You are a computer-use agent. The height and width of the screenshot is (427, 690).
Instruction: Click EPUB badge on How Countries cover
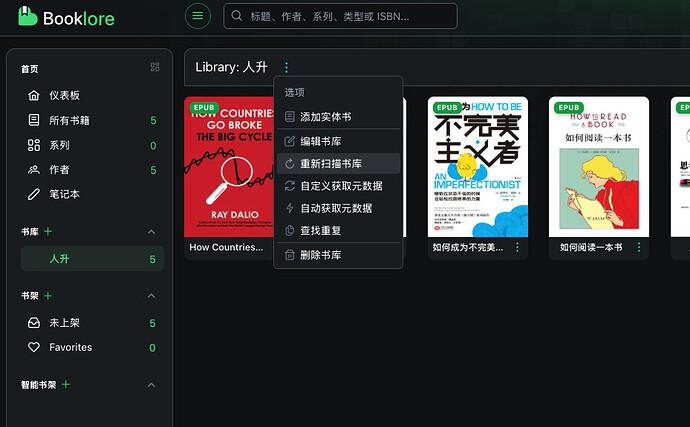coord(204,107)
